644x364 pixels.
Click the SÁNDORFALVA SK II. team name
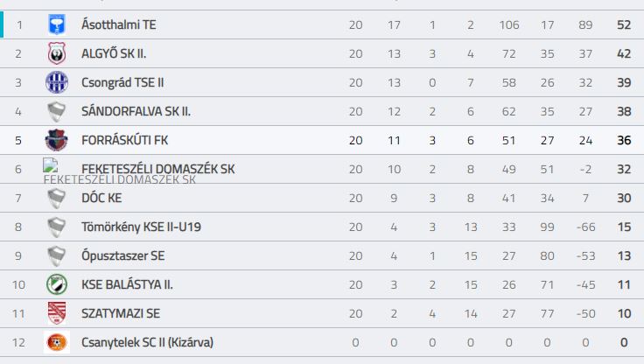click(x=136, y=111)
